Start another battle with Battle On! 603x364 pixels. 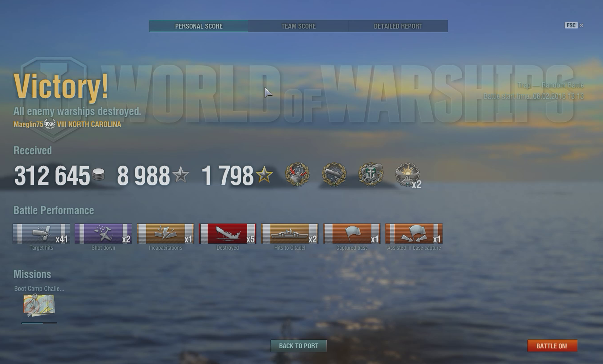click(x=552, y=346)
